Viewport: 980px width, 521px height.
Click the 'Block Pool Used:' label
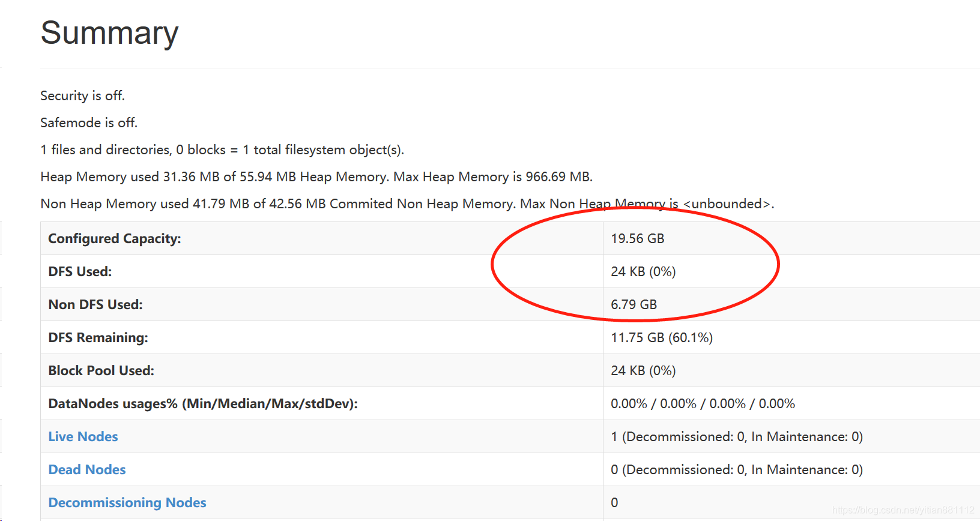click(101, 370)
